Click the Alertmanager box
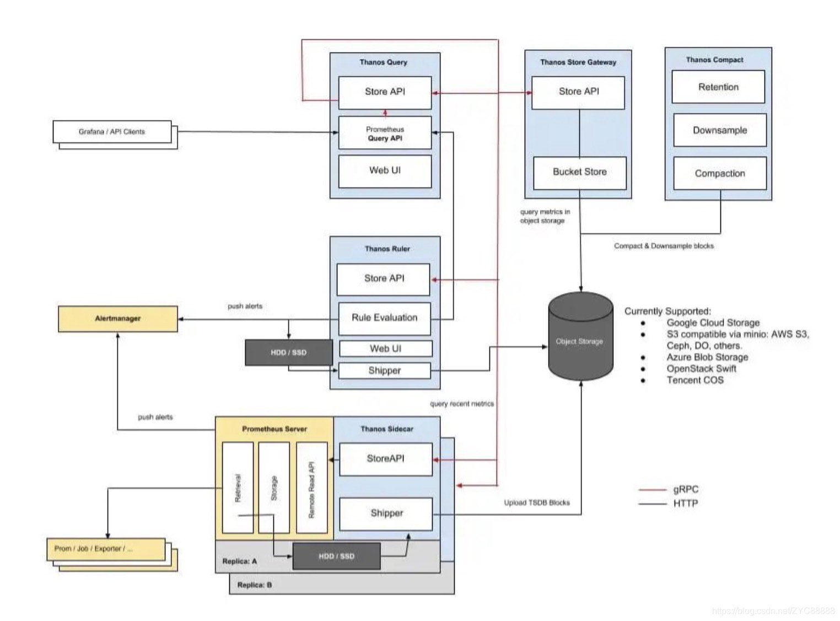This screenshot has height=621, width=840. [118, 319]
